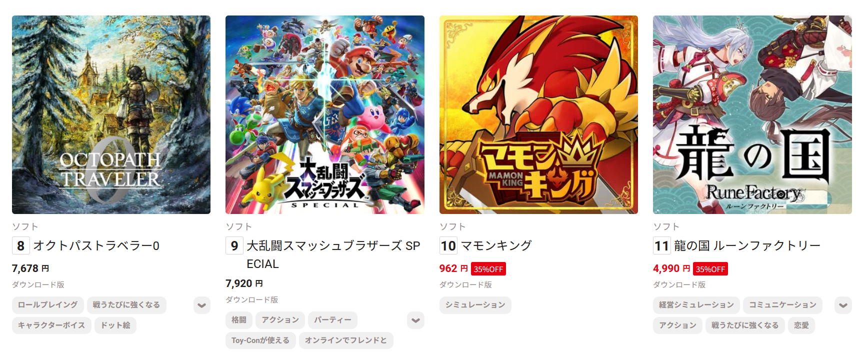Select the シミュレーション tag under マモンキング

[x=475, y=305]
